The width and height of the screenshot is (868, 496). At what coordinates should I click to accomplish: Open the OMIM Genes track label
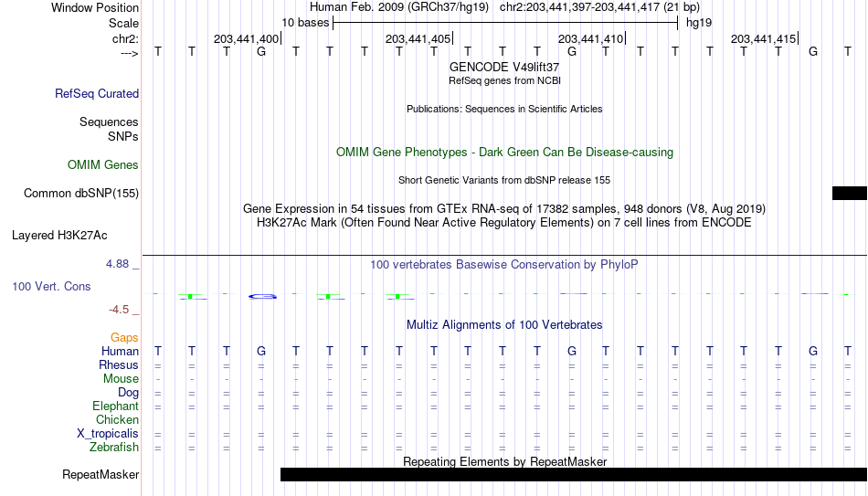click(103, 165)
